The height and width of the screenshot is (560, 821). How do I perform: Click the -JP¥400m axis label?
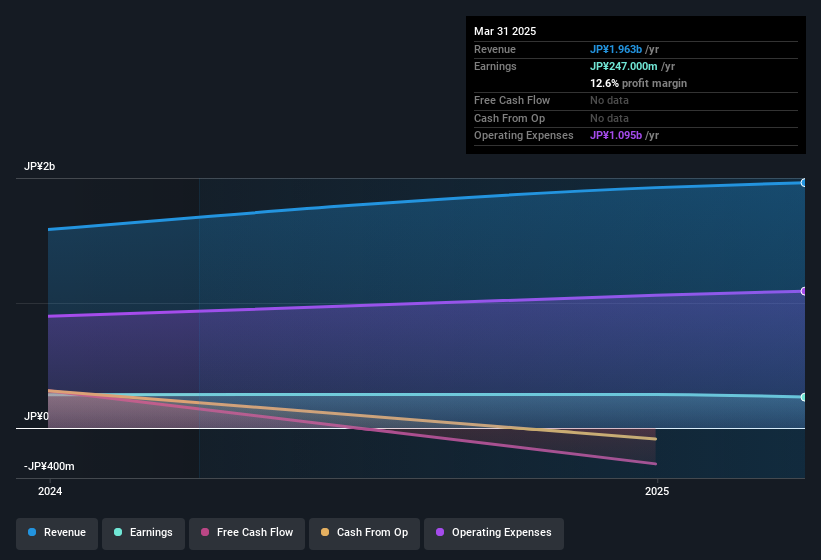click(x=49, y=466)
